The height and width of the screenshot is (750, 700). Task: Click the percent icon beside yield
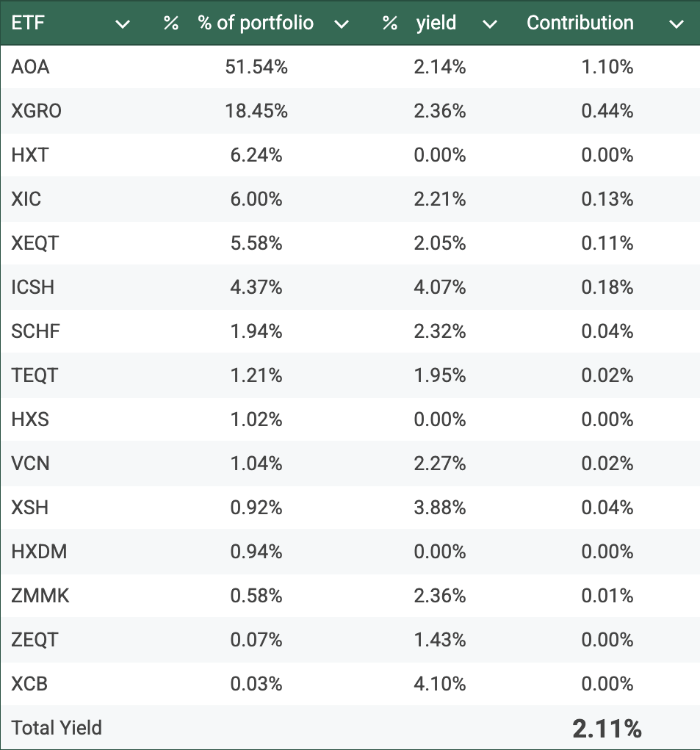pos(390,24)
